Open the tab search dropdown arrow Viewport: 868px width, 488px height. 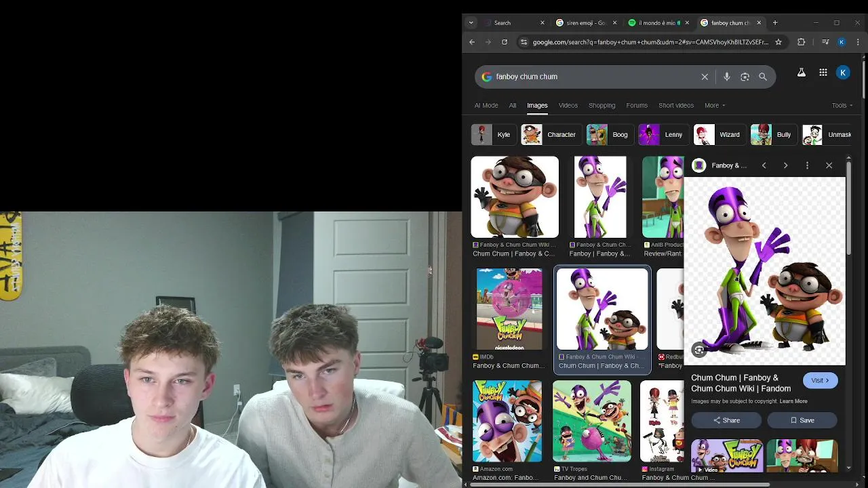(x=471, y=23)
